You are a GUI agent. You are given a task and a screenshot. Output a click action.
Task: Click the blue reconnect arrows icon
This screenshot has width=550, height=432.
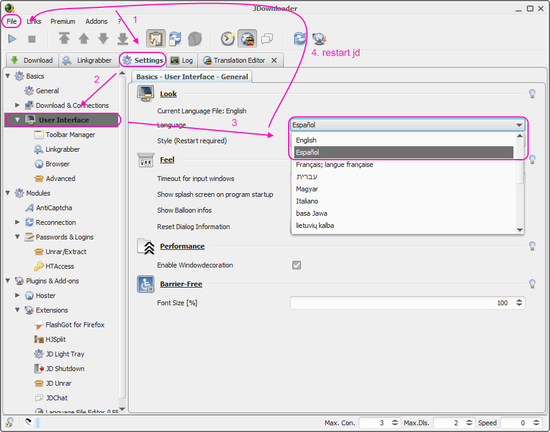point(300,38)
